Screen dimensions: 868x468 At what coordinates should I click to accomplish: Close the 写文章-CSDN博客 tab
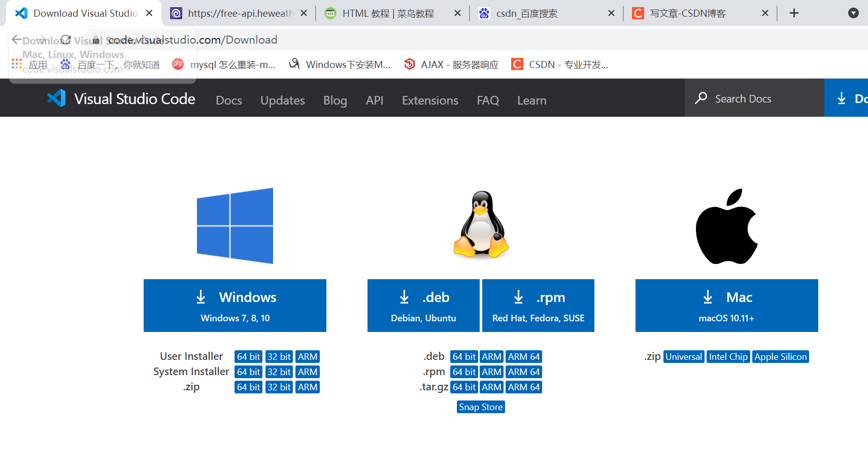coord(765,13)
